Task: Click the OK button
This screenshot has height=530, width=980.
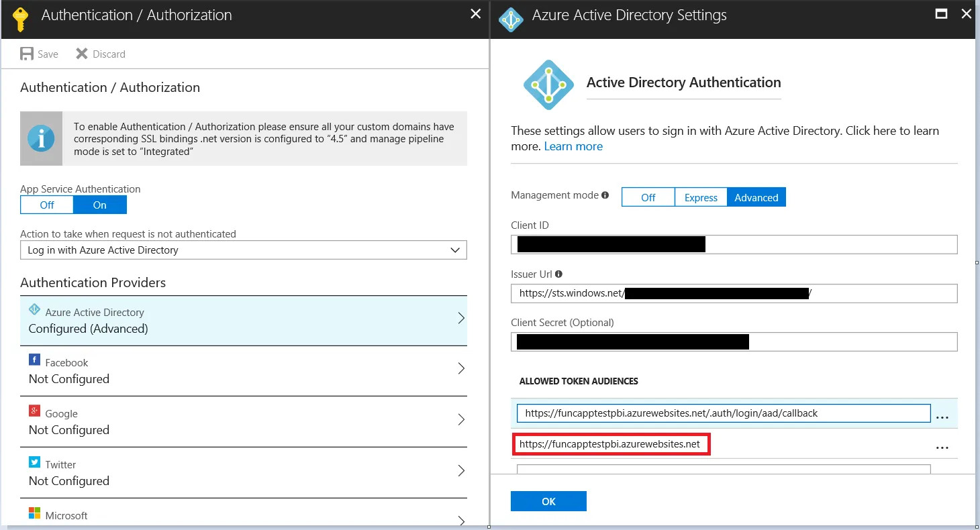Action: tap(548, 501)
